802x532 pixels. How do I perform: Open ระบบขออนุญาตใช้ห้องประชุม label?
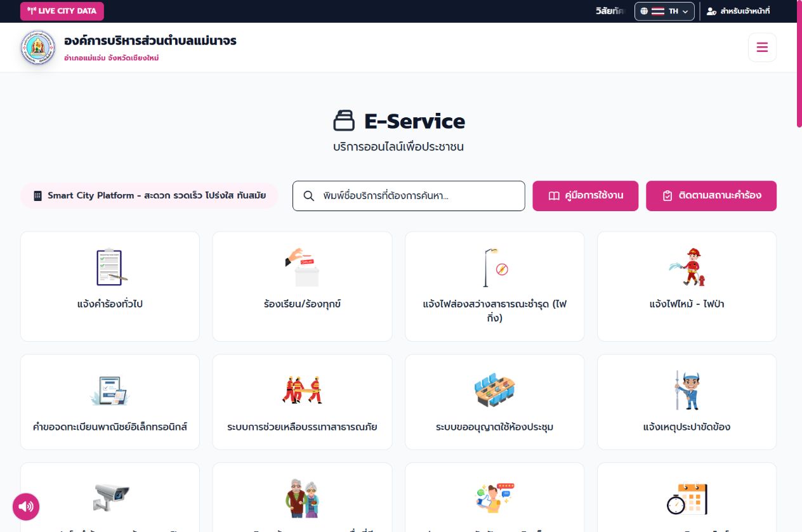tap(494, 427)
